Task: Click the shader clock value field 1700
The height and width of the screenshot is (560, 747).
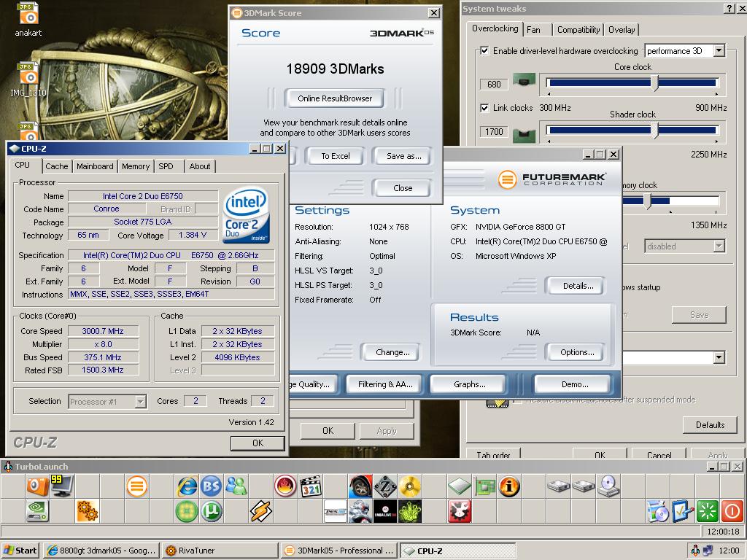Action: [x=494, y=132]
